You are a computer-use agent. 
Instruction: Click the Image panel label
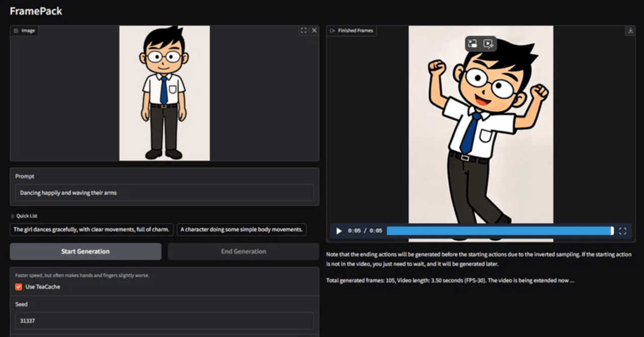(x=25, y=31)
